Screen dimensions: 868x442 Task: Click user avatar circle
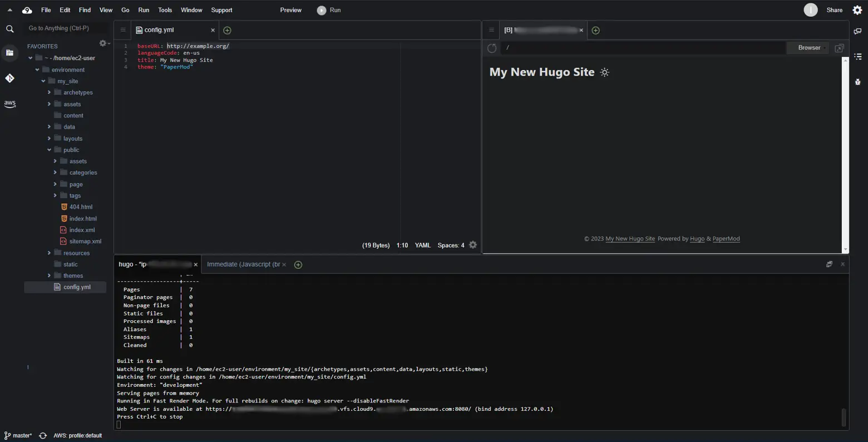coord(811,10)
